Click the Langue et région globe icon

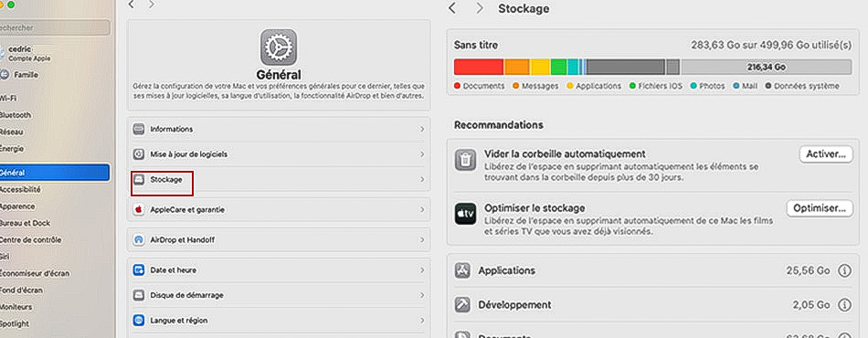click(x=138, y=321)
